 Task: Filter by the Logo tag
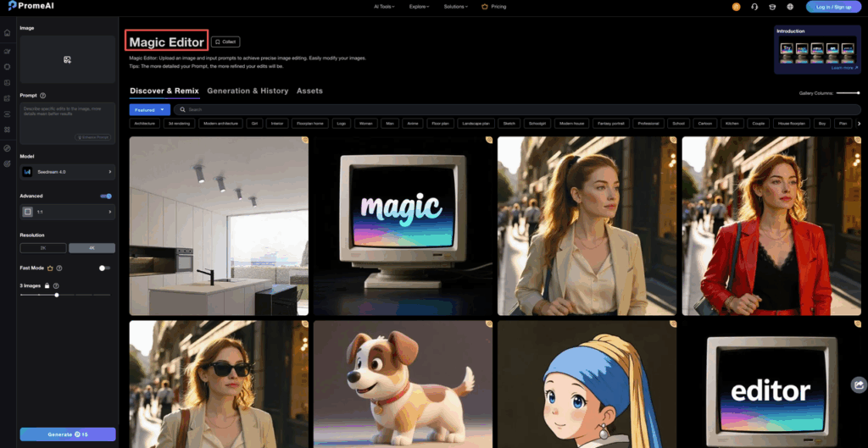tap(342, 124)
